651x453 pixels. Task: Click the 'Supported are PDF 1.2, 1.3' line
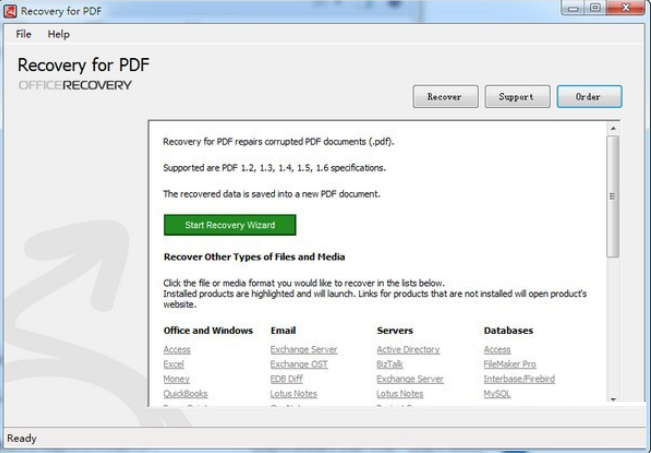tap(274, 168)
